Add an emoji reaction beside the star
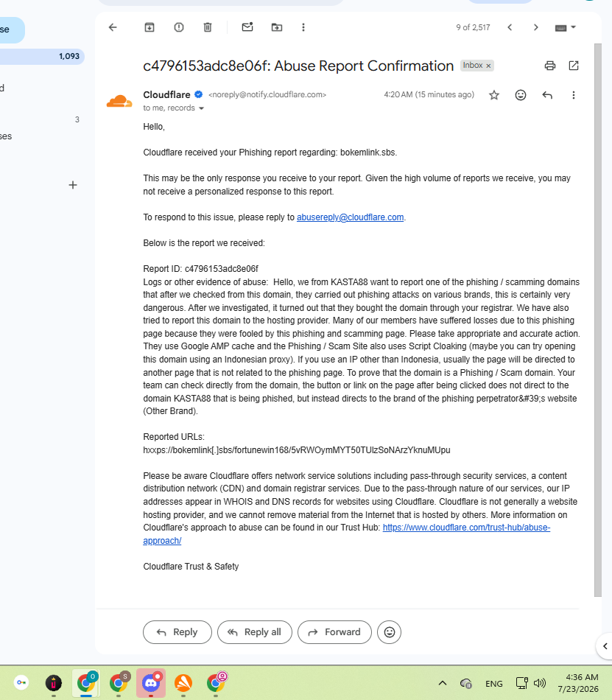 click(x=521, y=95)
